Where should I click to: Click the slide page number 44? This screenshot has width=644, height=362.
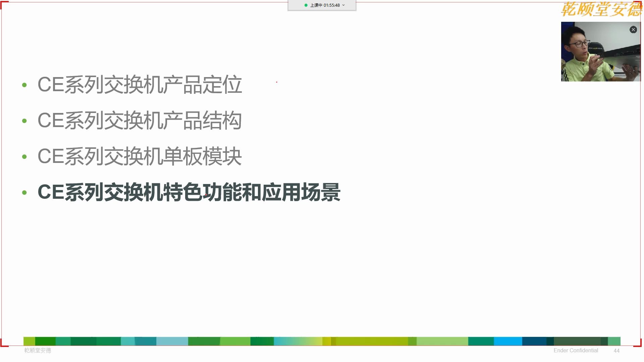click(616, 351)
